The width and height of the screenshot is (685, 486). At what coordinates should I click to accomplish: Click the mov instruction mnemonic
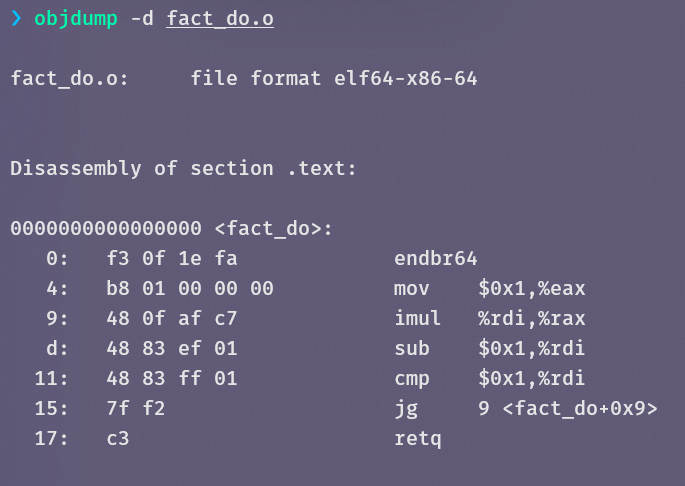click(x=411, y=288)
